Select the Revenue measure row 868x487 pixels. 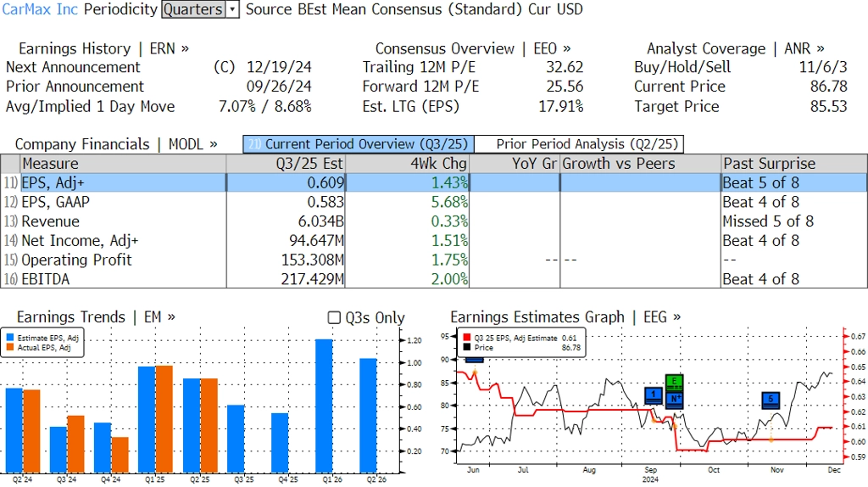(434, 221)
